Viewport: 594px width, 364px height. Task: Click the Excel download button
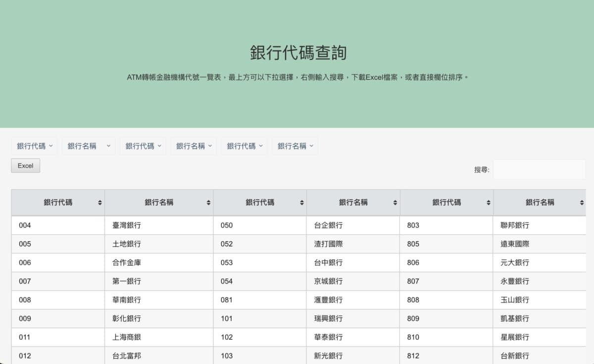point(25,166)
